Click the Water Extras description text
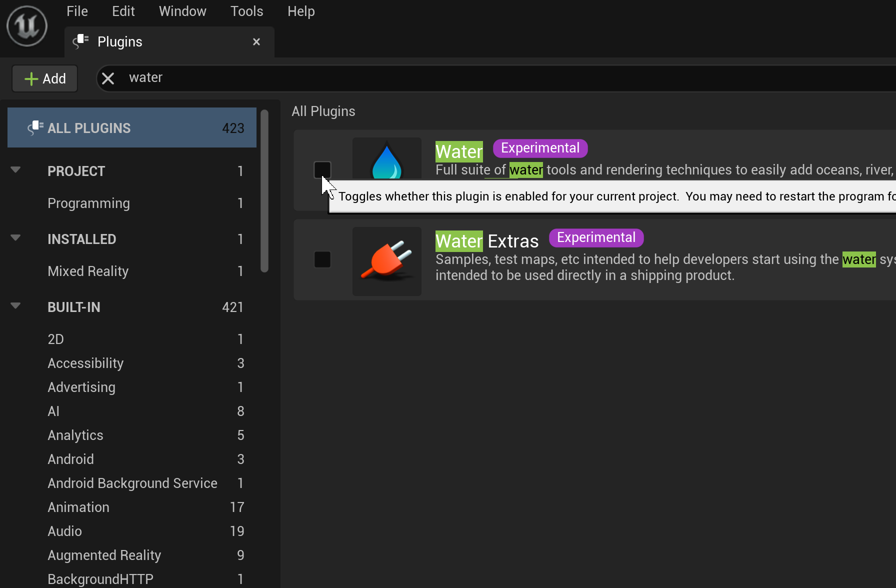The image size is (896, 588). (665, 267)
